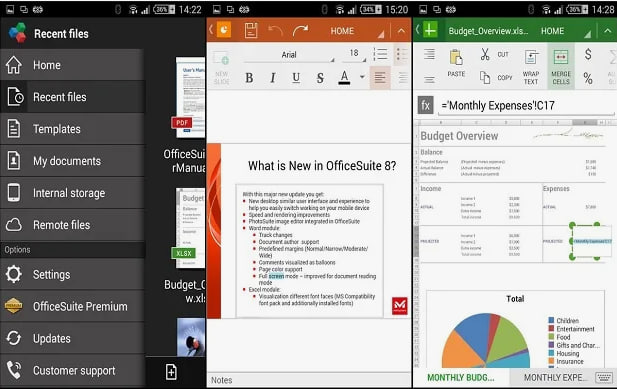The width and height of the screenshot is (617, 389).
Task: Open Customer support entry
Action: (73, 371)
